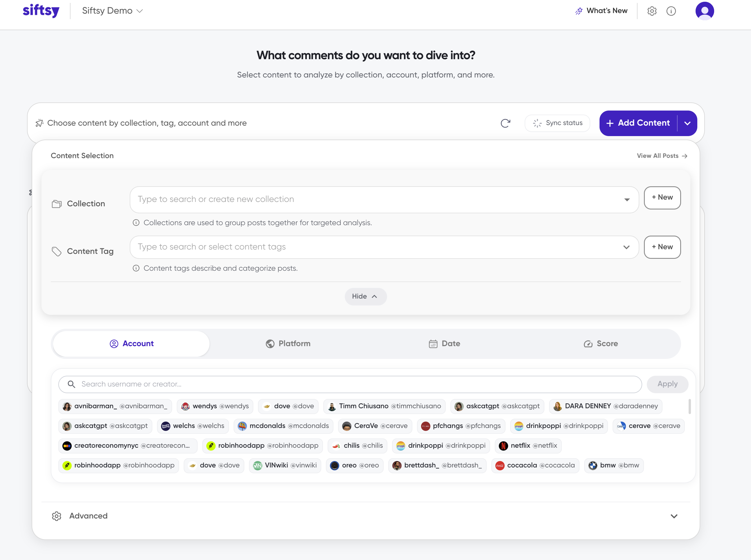Viewport: 751px width, 560px height.
Task: Click the oreo logo avatar
Action: point(334,466)
